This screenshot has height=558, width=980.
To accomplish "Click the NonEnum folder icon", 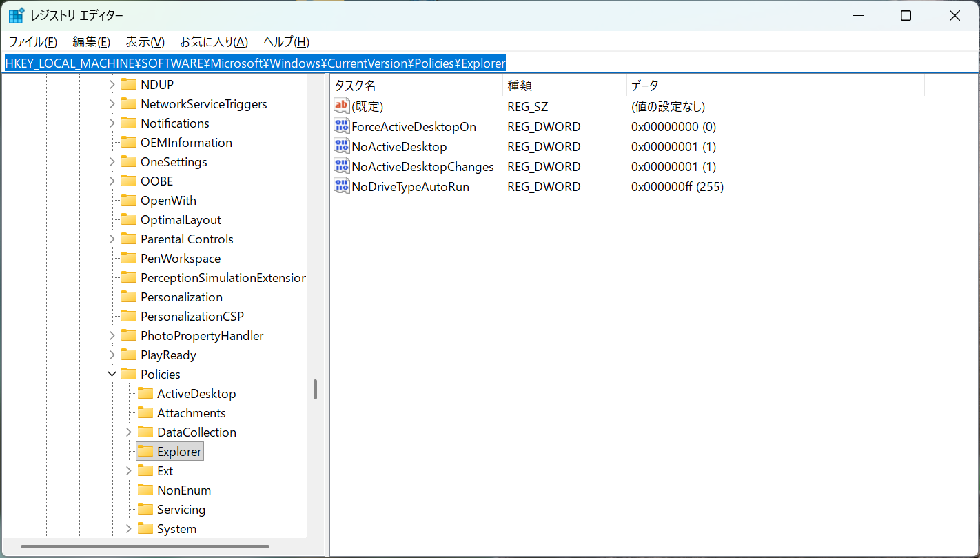I will click(x=145, y=490).
